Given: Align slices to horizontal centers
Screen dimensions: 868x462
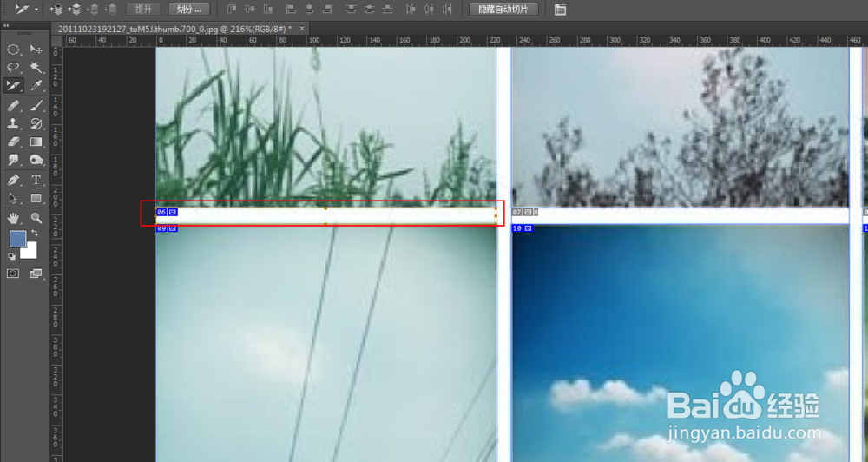Looking at the screenshot, I should (x=310, y=9).
